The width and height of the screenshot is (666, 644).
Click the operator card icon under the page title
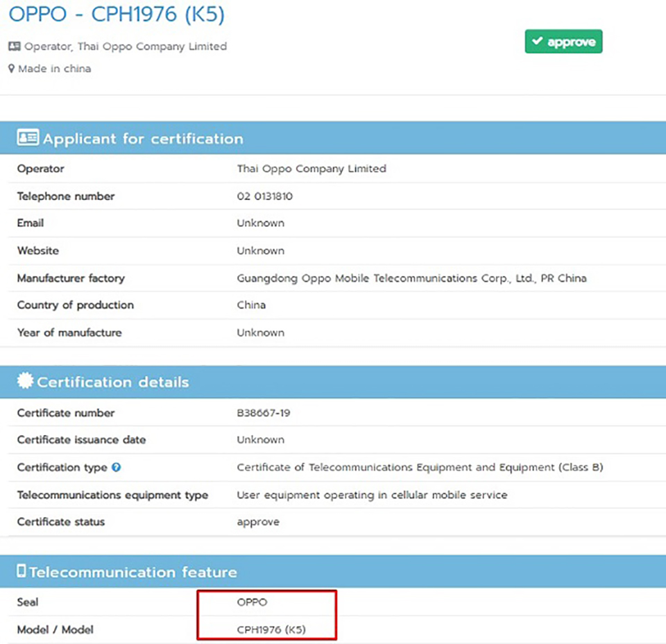[15, 46]
